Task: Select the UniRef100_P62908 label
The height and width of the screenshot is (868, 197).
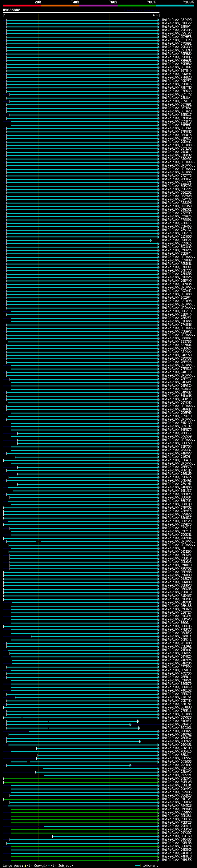Action: tap(176, 196)
